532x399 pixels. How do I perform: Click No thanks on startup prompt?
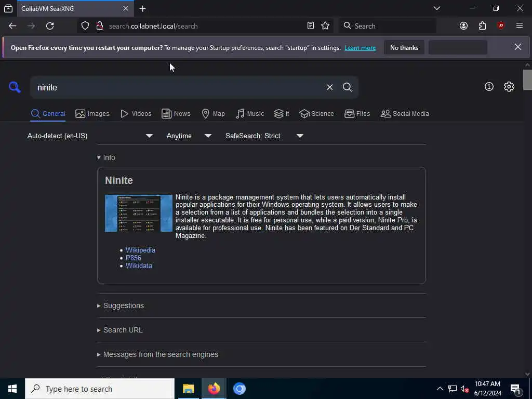(404, 47)
